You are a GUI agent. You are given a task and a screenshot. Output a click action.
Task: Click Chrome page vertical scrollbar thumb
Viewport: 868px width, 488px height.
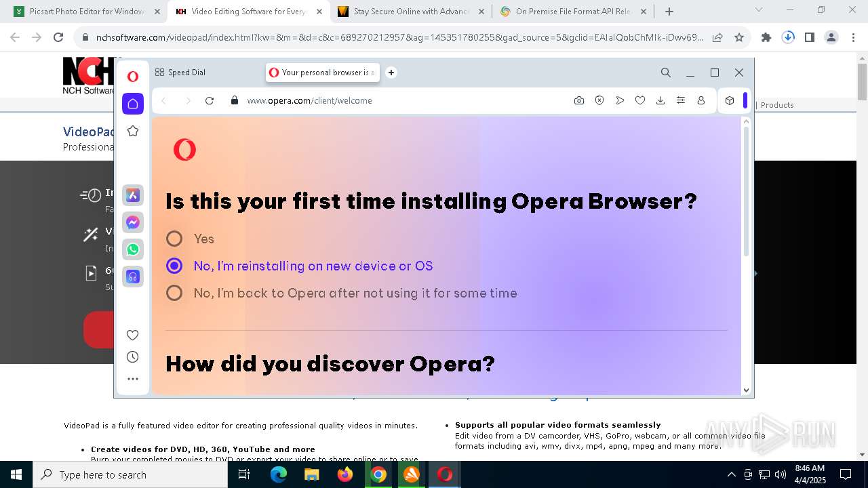coord(862,81)
